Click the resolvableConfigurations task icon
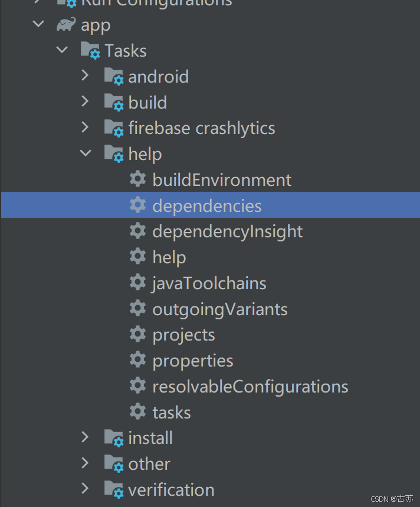The height and width of the screenshot is (507, 420). point(137,386)
